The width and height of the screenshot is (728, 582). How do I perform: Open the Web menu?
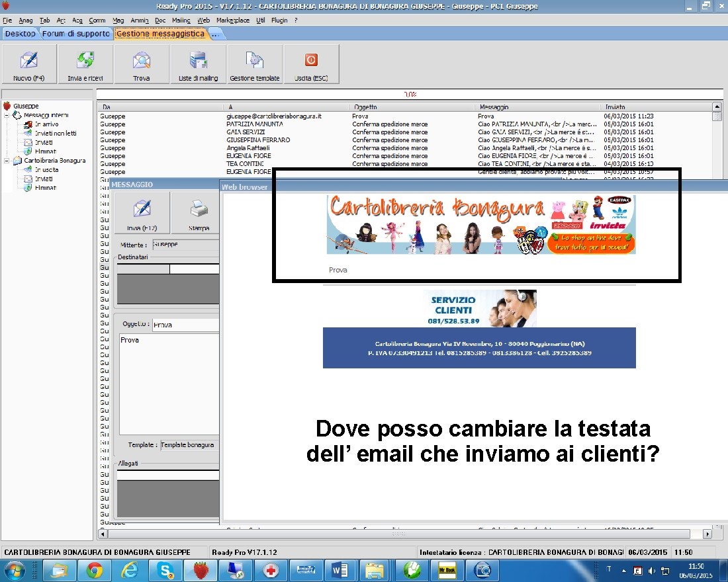[203, 21]
